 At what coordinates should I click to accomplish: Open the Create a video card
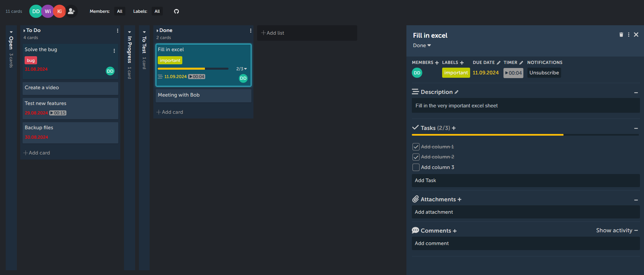point(70,88)
